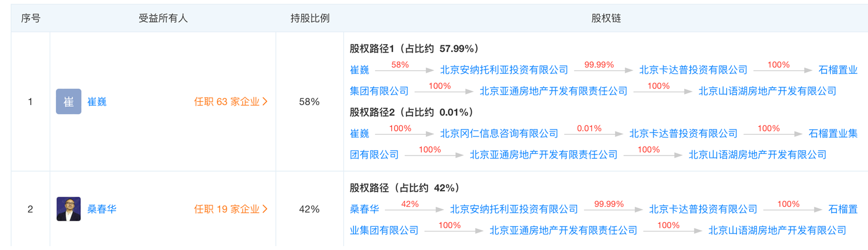Click the 桑春华 profile photo
The width and height of the screenshot is (868, 250).
point(69,209)
